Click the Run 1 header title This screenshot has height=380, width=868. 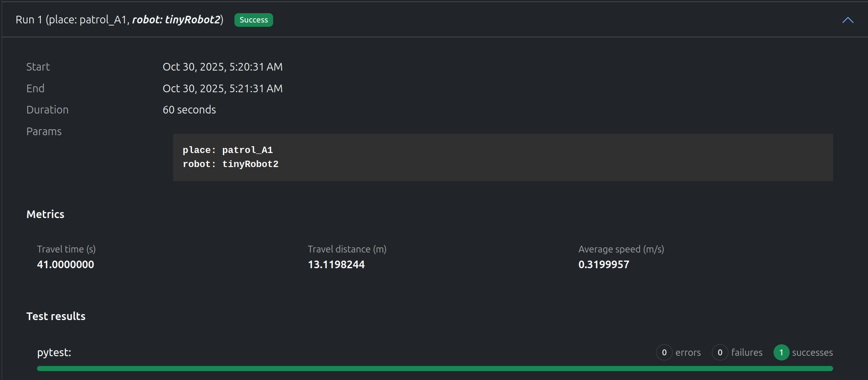coord(120,20)
